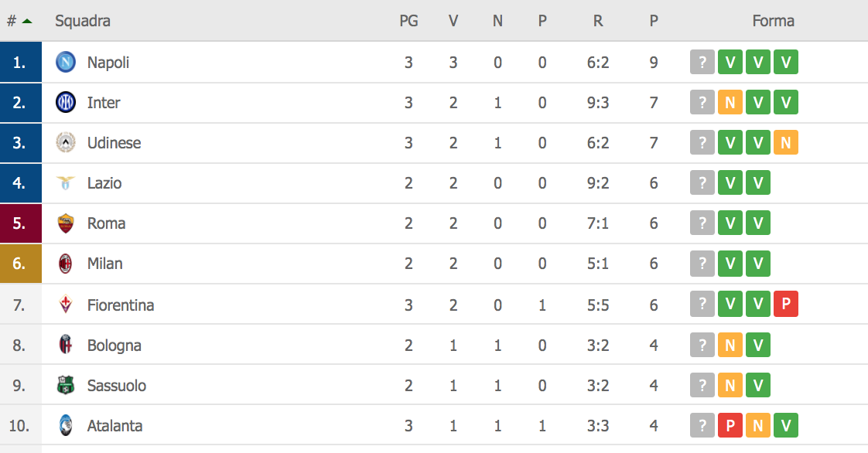
Task: Sort standings by Squadra column header
Action: tap(83, 21)
